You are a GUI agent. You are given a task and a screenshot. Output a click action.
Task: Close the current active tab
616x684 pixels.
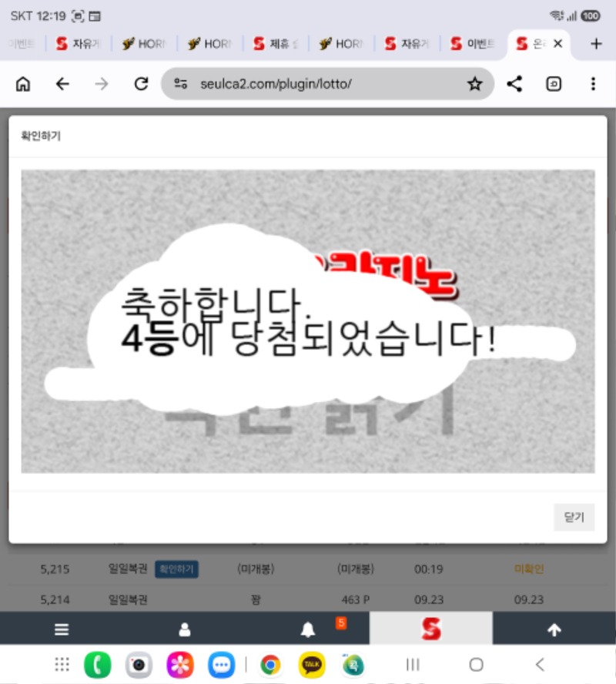pyautogui.click(x=557, y=44)
